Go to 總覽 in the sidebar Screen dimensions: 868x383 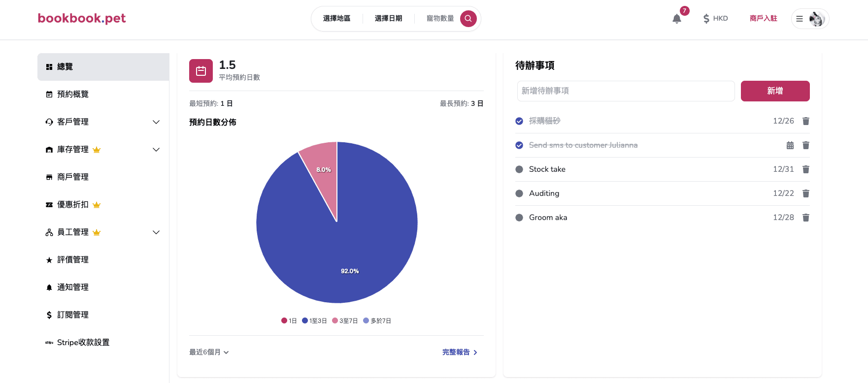click(x=103, y=67)
